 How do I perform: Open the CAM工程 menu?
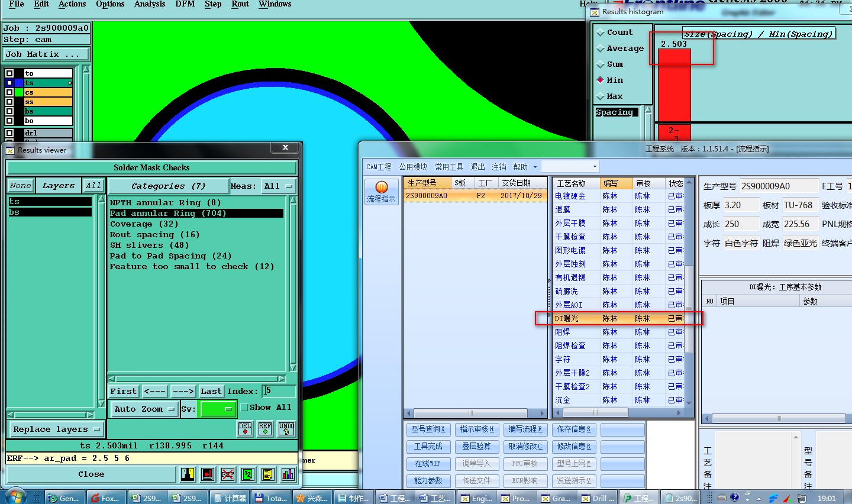point(379,167)
